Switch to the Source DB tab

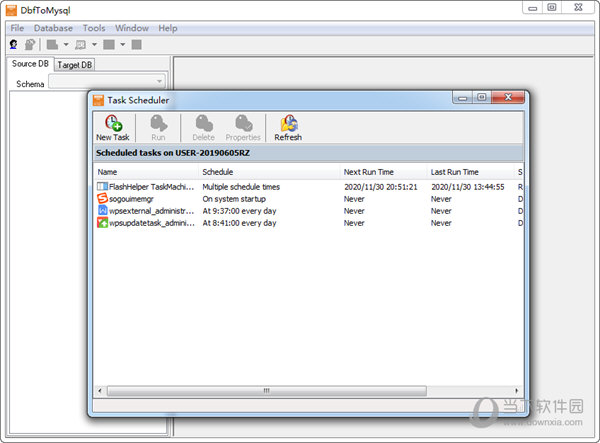pyautogui.click(x=30, y=64)
